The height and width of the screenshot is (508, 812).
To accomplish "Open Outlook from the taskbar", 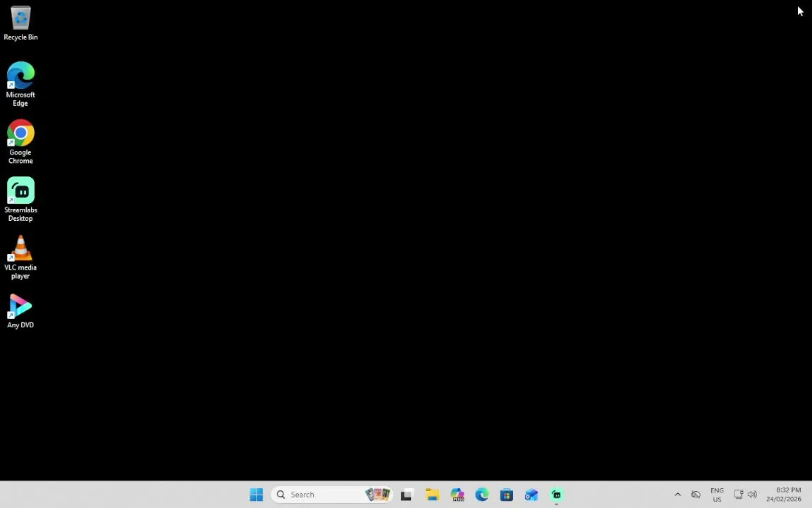I will pos(532,495).
